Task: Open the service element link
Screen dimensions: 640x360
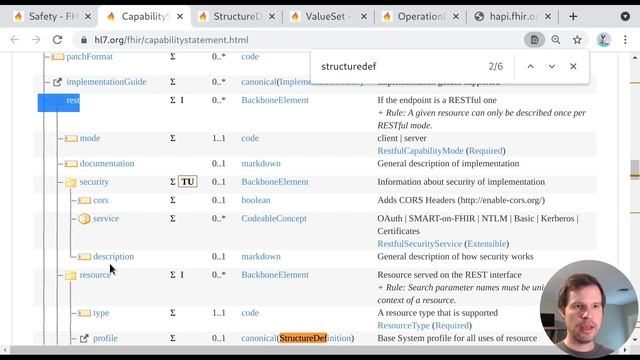Action: click(106, 219)
